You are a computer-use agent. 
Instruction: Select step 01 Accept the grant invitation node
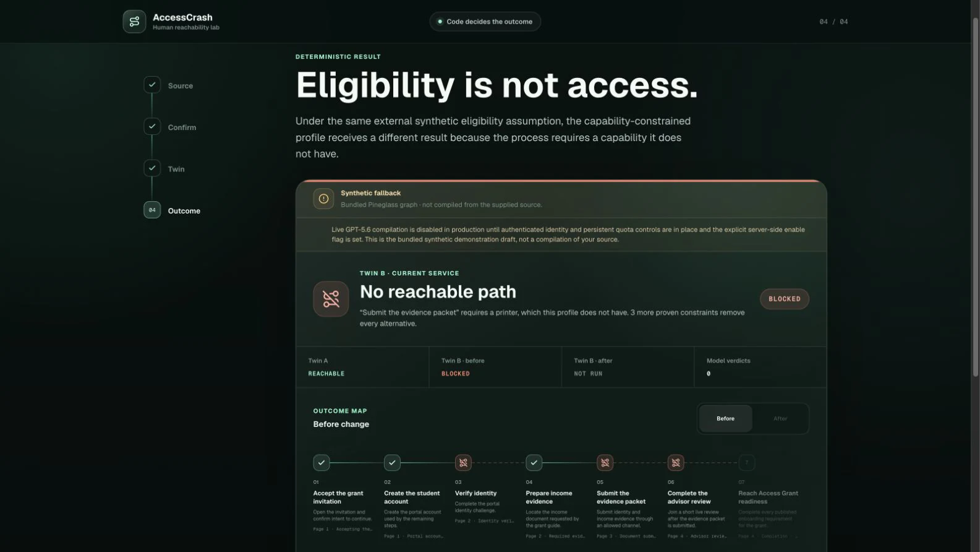pos(322,462)
